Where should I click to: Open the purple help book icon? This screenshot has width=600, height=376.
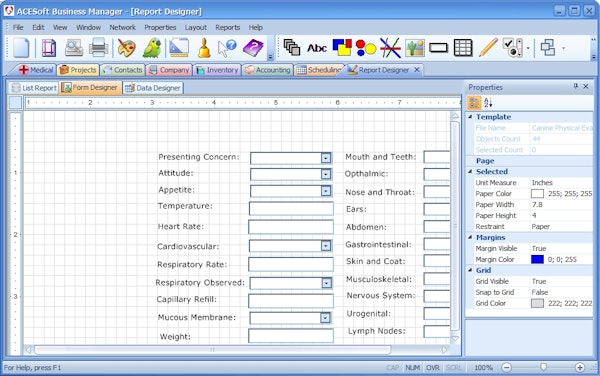(253, 48)
